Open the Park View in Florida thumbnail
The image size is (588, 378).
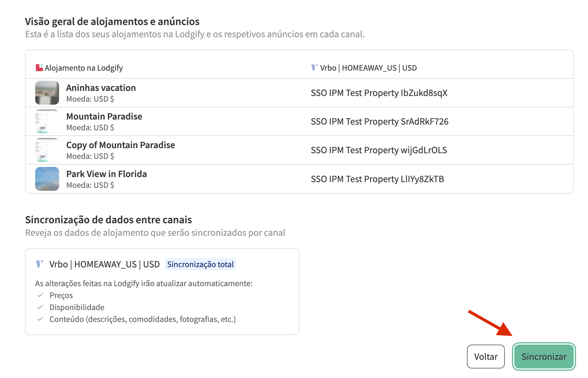click(47, 179)
